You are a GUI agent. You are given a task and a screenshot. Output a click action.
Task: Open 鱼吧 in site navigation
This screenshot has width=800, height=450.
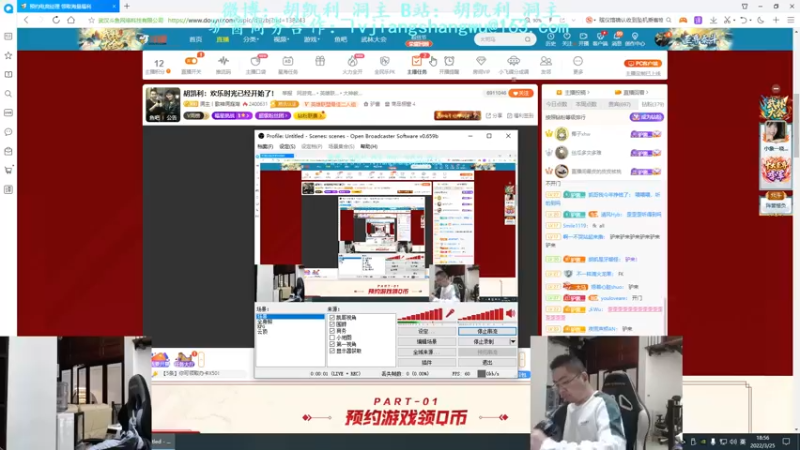(x=340, y=39)
